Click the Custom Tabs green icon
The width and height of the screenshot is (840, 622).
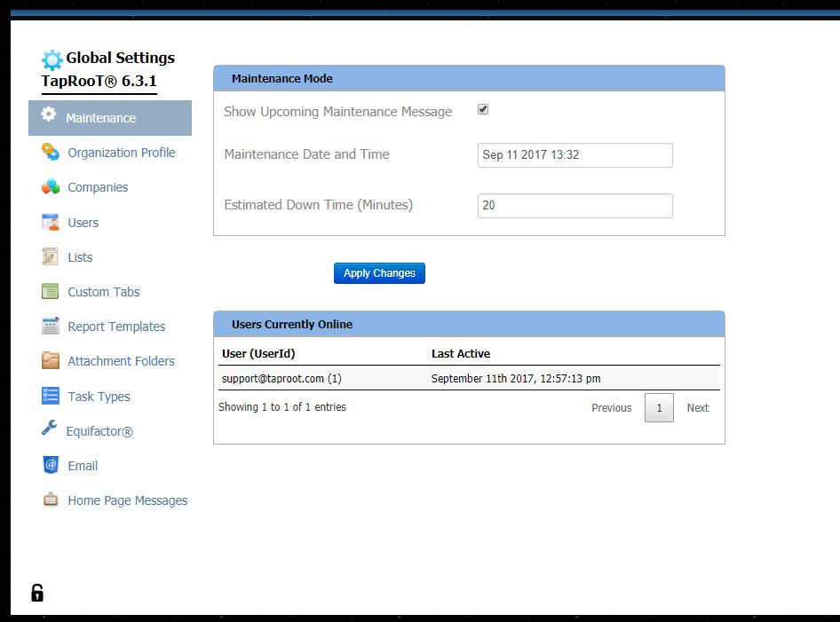51,291
